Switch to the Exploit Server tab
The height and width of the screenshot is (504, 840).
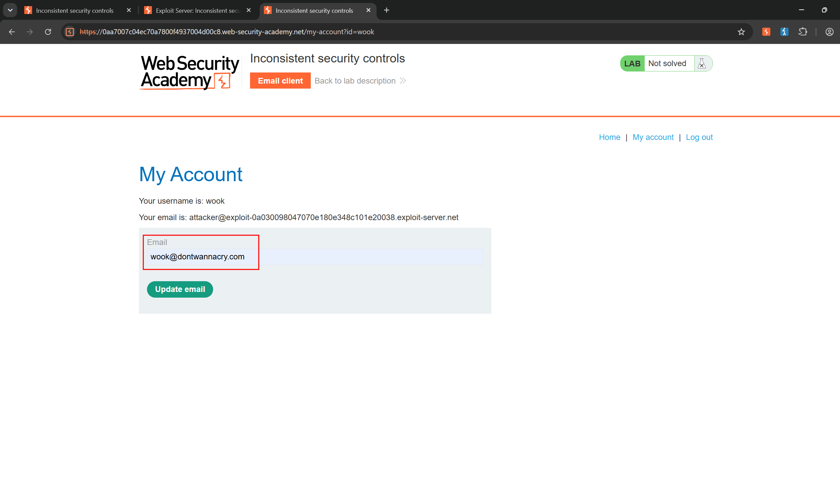point(193,10)
